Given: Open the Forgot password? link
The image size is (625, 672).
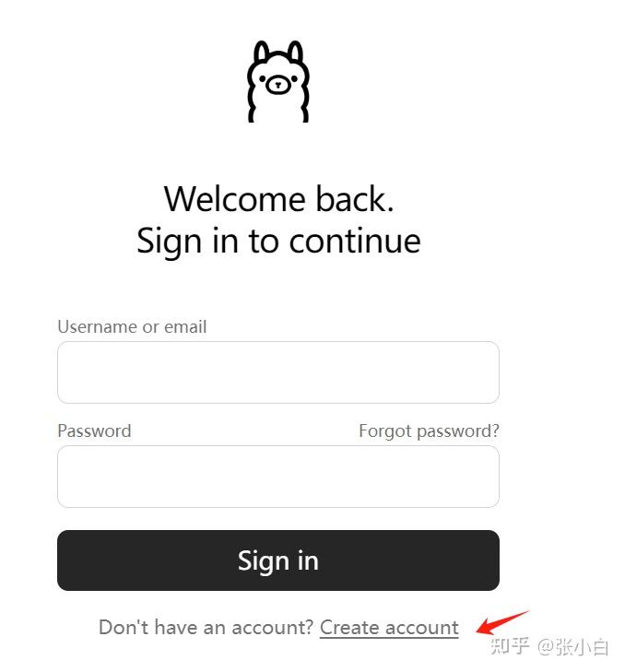Looking at the screenshot, I should (x=429, y=430).
